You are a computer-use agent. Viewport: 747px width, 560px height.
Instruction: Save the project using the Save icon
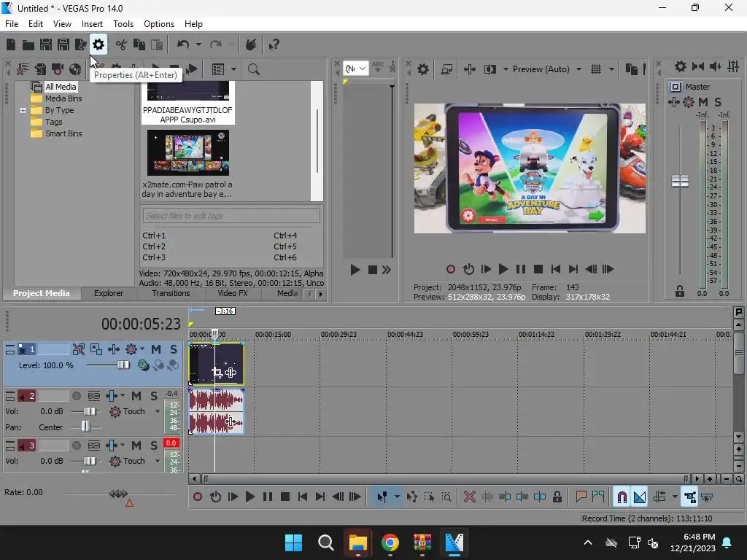[46, 44]
